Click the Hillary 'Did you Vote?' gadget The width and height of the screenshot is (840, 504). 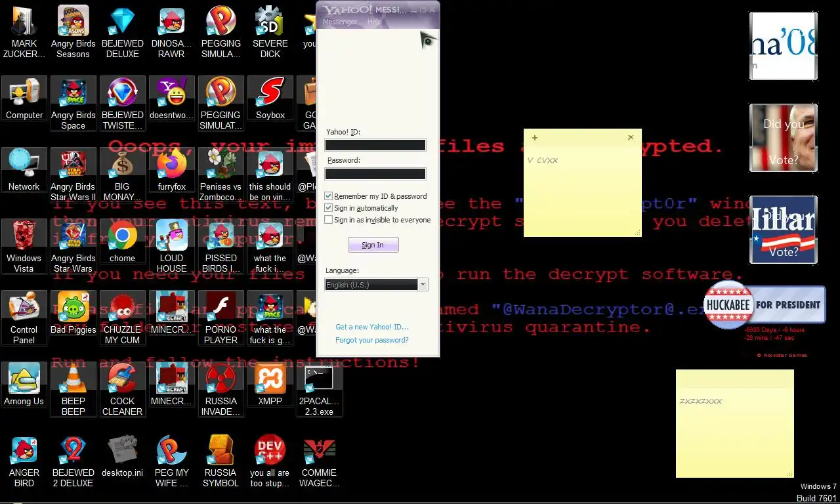(x=784, y=230)
